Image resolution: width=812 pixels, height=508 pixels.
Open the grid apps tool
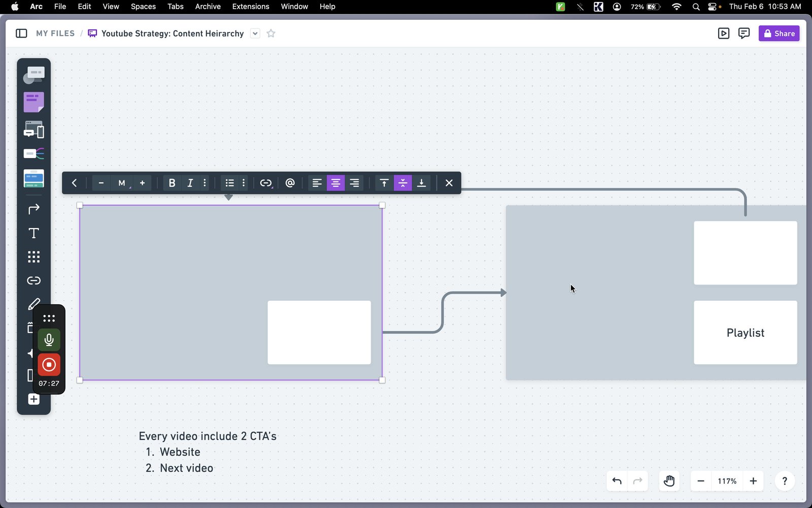click(33, 257)
